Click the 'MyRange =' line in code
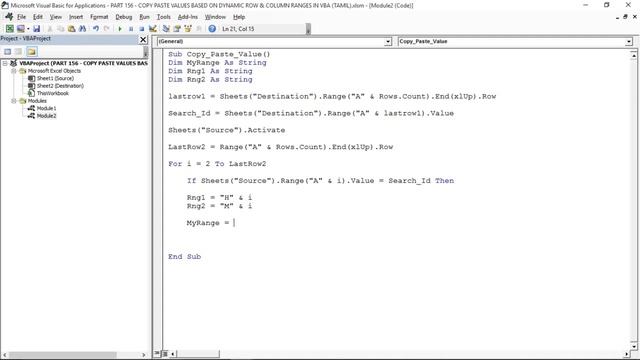 (209, 222)
